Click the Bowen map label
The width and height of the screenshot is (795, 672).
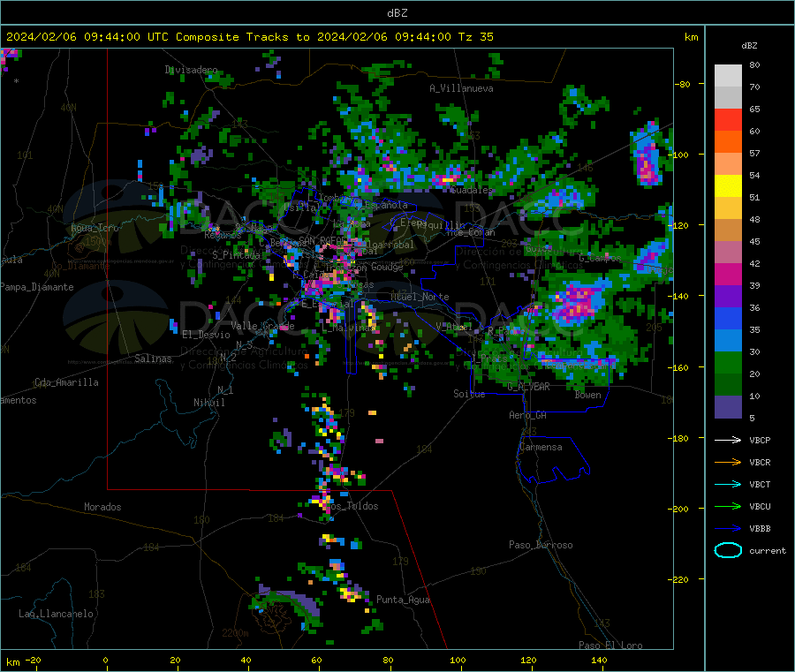click(587, 395)
